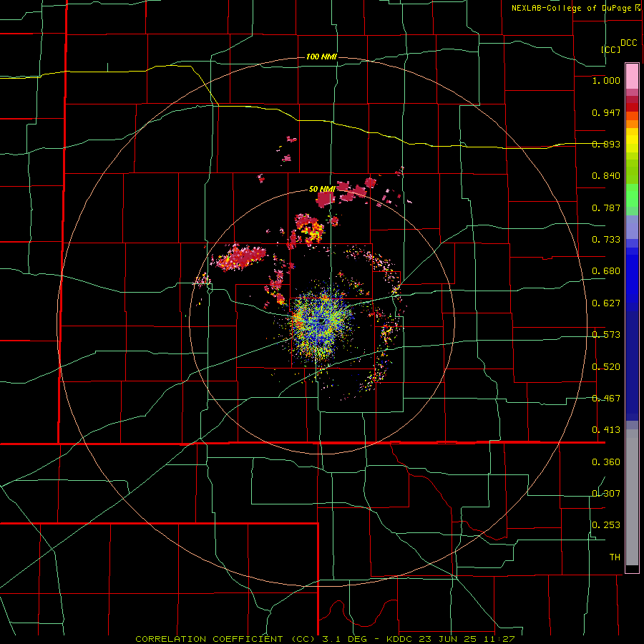The image size is (644, 644).
Task: Click the 0.467 color scale value
Action: coord(606,399)
